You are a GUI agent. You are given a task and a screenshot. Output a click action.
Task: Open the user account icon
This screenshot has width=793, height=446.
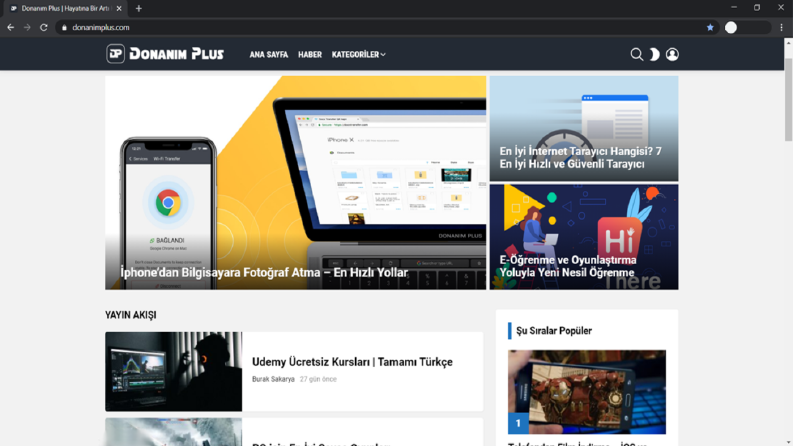672,54
